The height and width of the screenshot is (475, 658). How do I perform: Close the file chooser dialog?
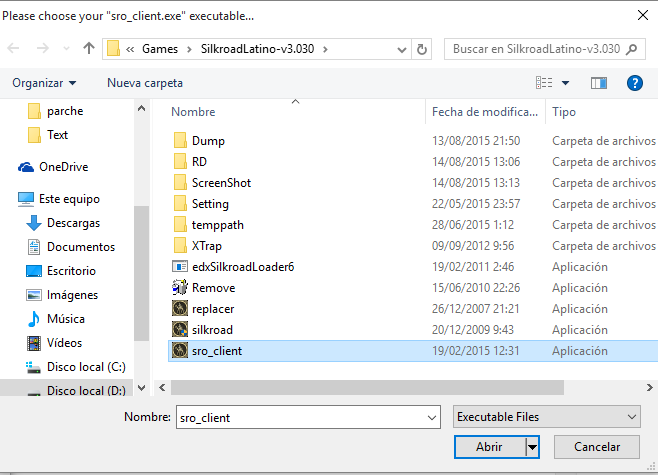click(642, 16)
